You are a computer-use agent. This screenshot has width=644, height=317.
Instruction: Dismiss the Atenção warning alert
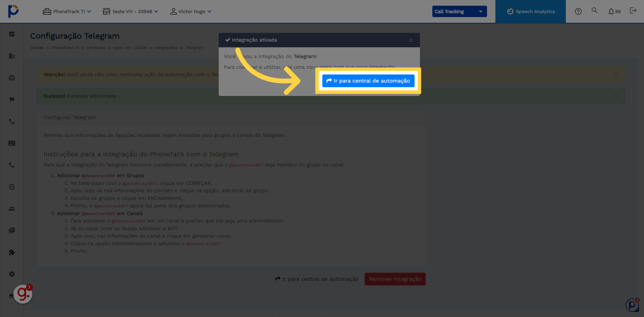616,74
